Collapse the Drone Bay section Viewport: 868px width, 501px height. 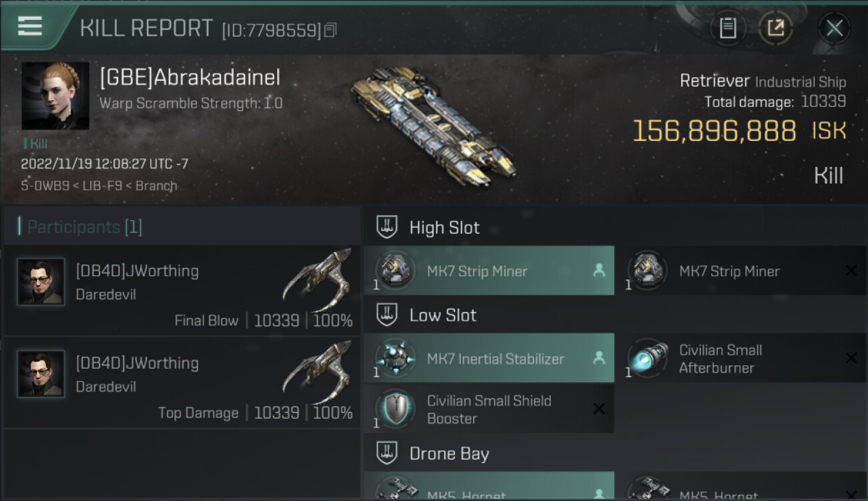(x=387, y=453)
